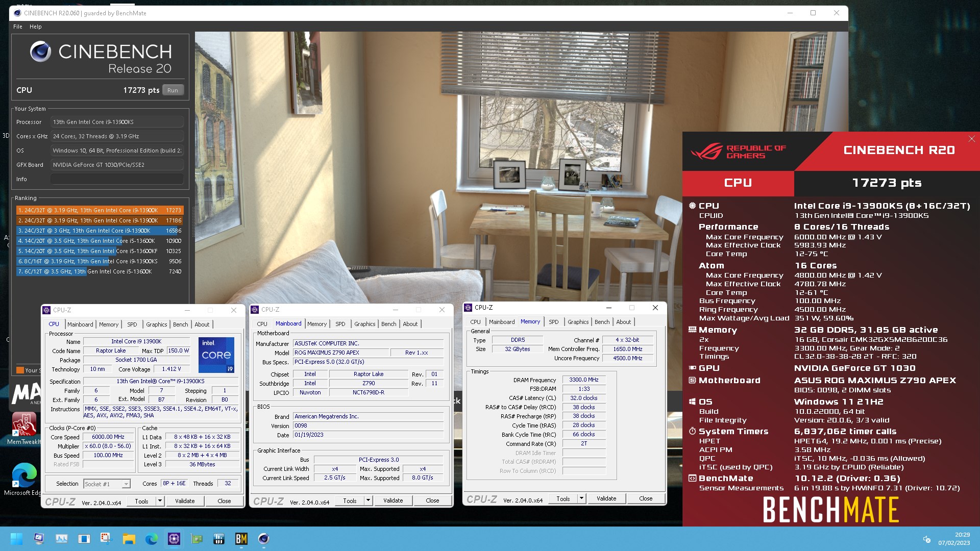Launch Microsoft Edge from the taskbar
Image resolution: width=980 pixels, height=551 pixels.
(x=152, y=539)
